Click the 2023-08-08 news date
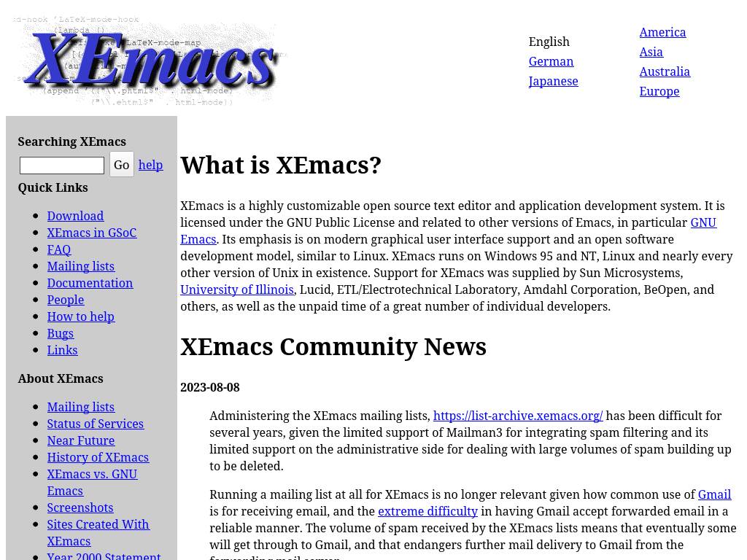This screenshot has width=747, height=560. [209, 387]
